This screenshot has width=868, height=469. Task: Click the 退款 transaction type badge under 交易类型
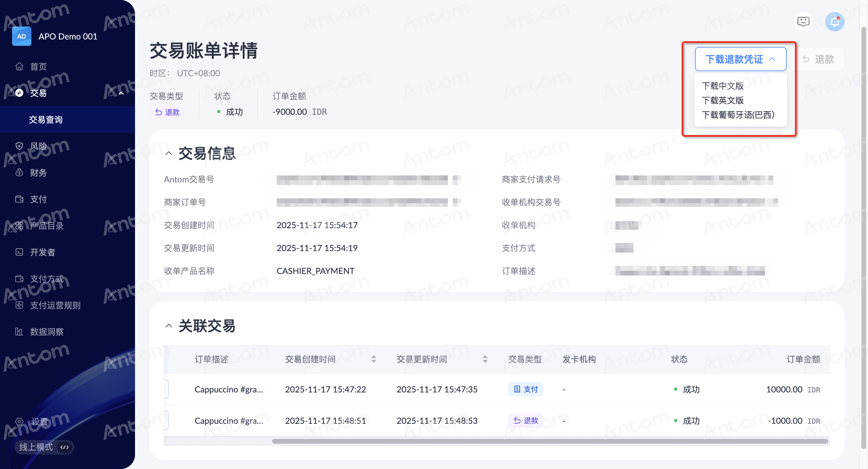click(167, 112)
